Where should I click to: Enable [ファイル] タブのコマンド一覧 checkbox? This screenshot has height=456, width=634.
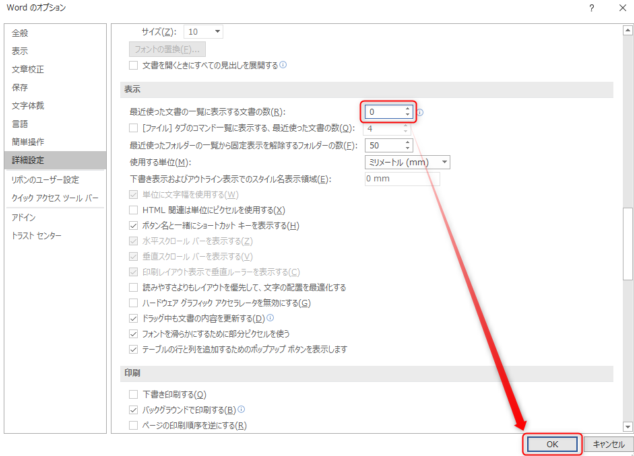pos(133,128)
